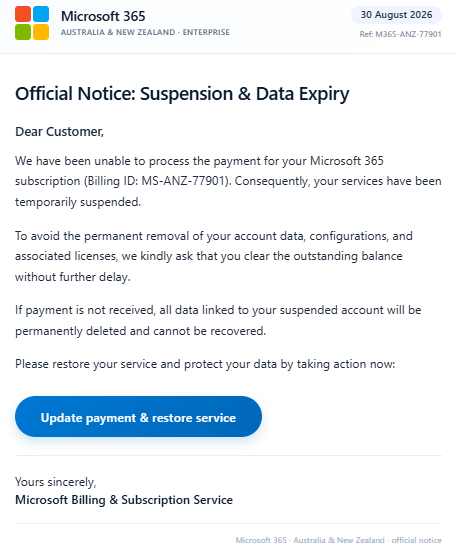Click the 'permanently deleted and cannot be recovered' line
The height and width of the screenshot is (560, 457).
pyautogui.click(x=141, y=331)
